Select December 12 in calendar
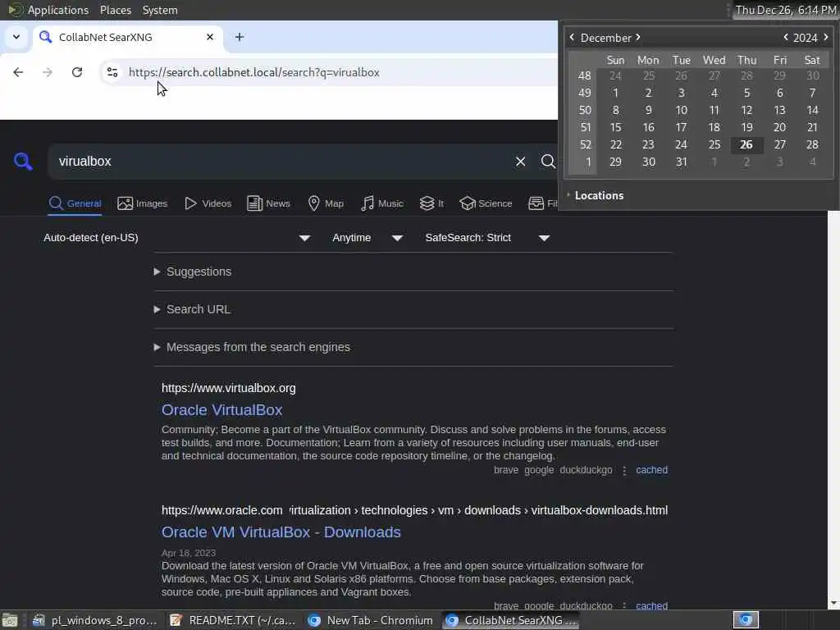840x630 pixels. click(746, 111)
